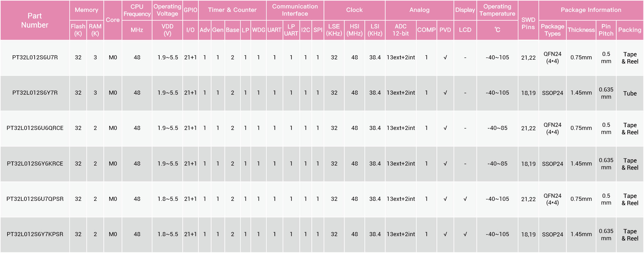The image size is (644, 253).
Task: Click the Tube packing cell
Action: [630, 93]
